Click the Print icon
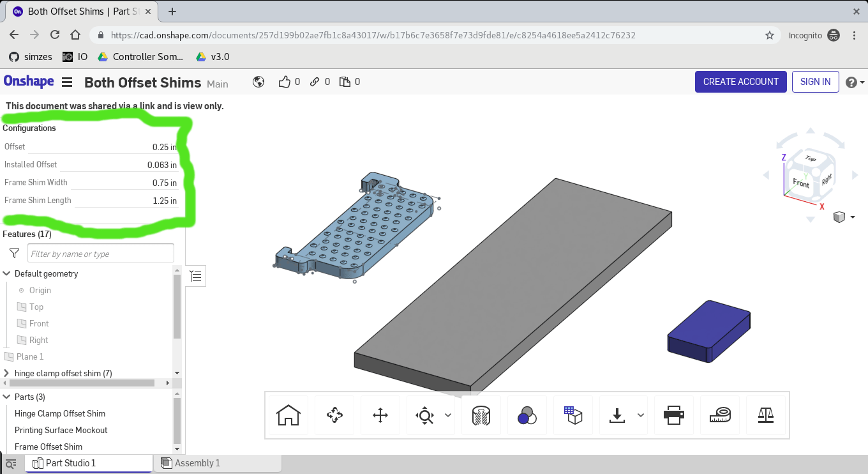The width and height of the screenshot is (868, 474). pos(674,416)
